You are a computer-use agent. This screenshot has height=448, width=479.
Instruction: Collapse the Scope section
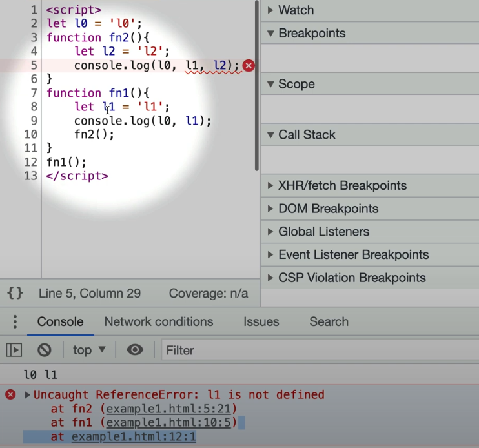coord(370,84)
